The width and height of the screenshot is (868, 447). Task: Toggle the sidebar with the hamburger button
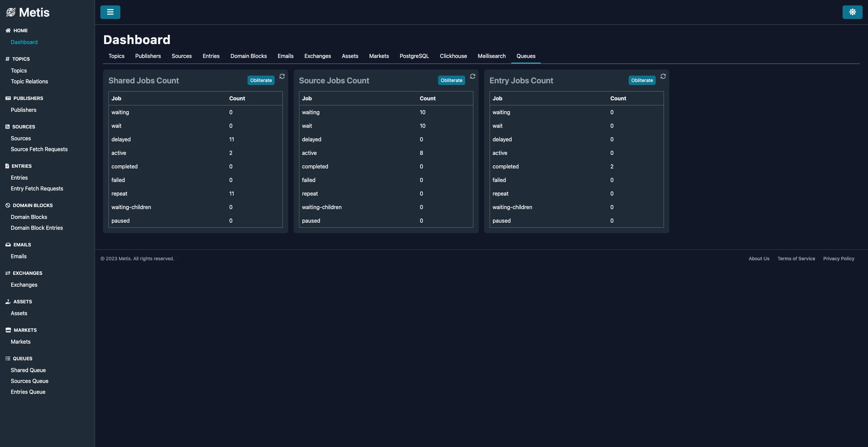(110, 12)
